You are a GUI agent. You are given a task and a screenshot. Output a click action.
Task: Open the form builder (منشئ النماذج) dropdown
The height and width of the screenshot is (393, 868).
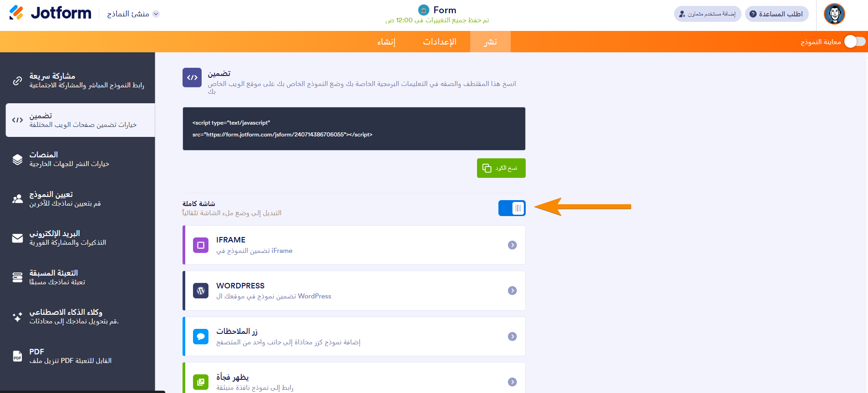coord(133,14)
